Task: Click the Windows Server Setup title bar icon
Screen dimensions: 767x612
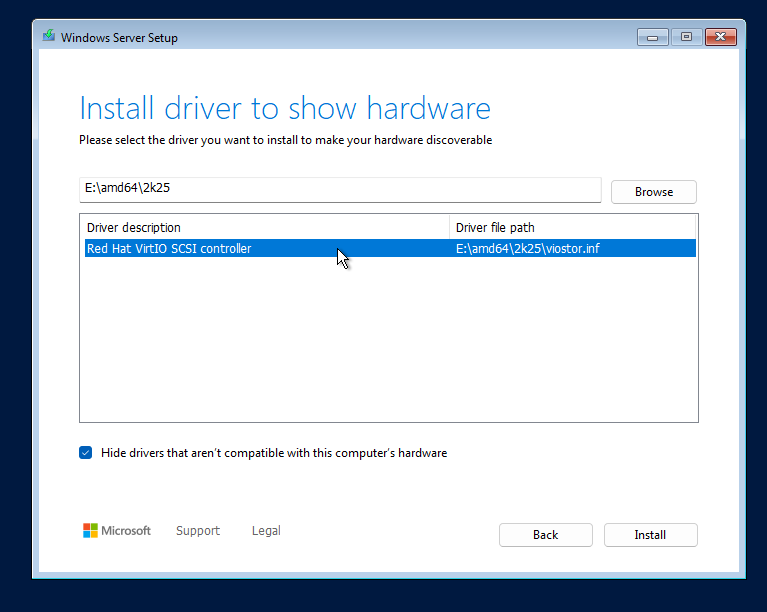Action: click(x=48, y=37)
